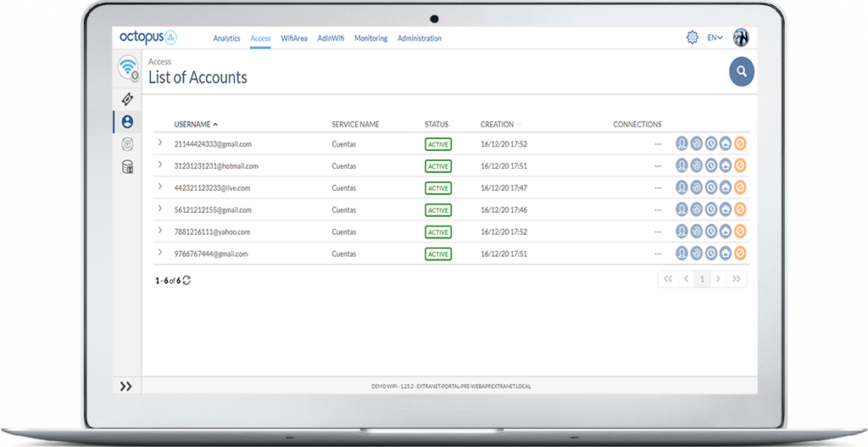Refresh the accounts list next to 1-6 of 6
Screen dimensions: 868x447
tap(186, 280)
